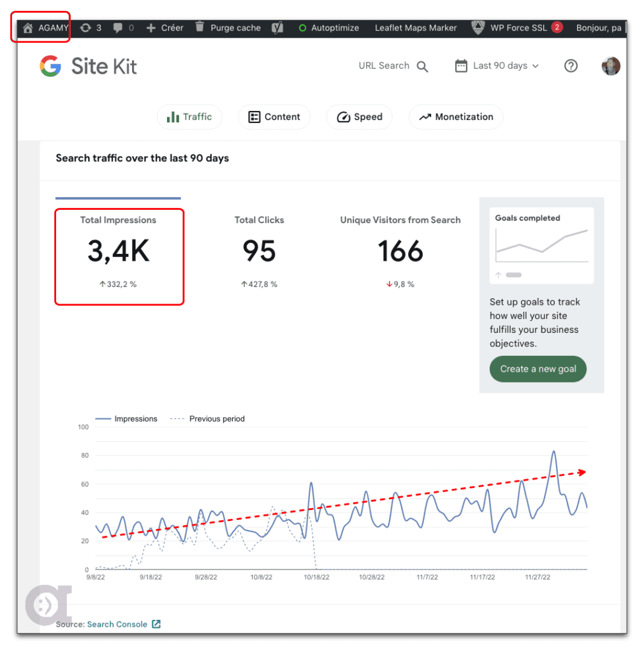Open the WP Force SSL menu item
Viewport: 644px width, 653px height.
[516, 28]
